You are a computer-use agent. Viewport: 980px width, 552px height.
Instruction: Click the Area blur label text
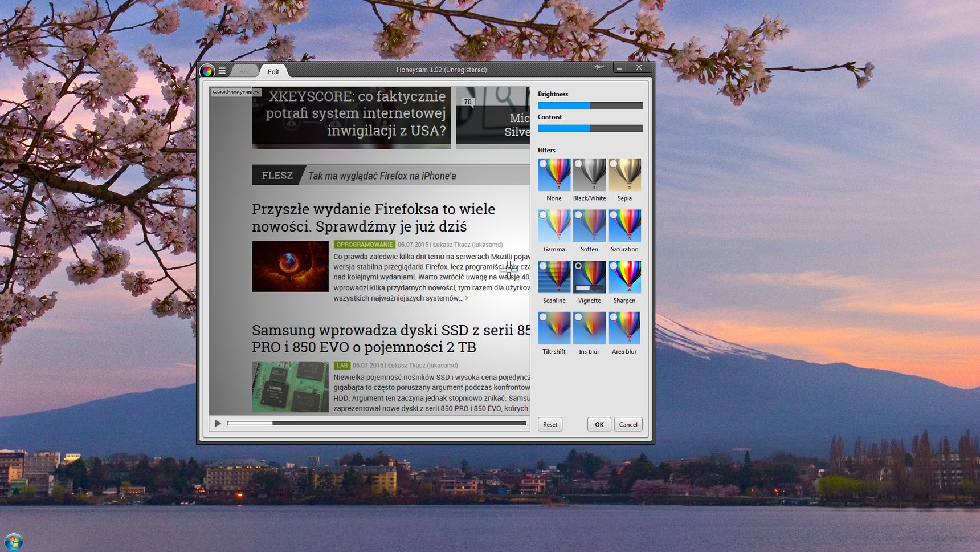pyautogui.click(x=624, y=352)
